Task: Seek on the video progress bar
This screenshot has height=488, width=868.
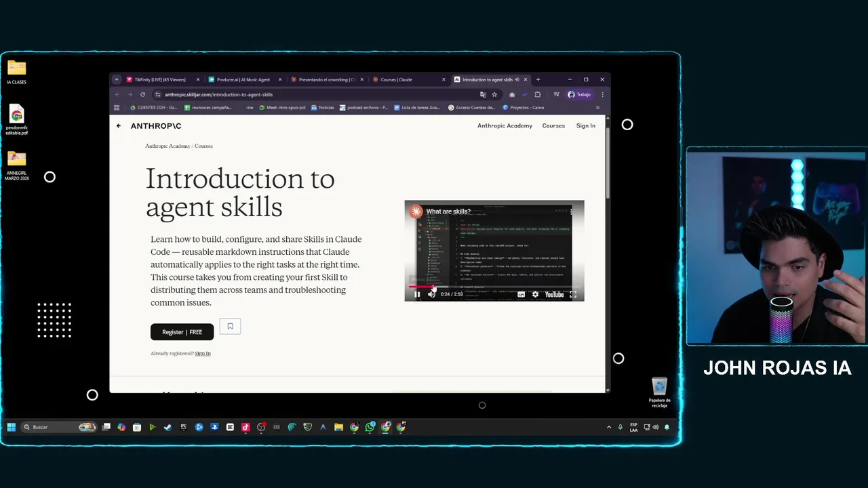Action: (494, 287)
